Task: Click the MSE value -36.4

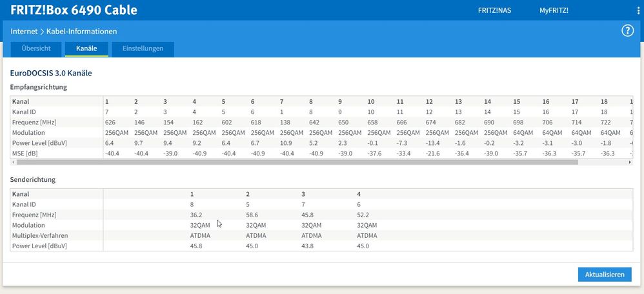Action: tap(461, 153)
